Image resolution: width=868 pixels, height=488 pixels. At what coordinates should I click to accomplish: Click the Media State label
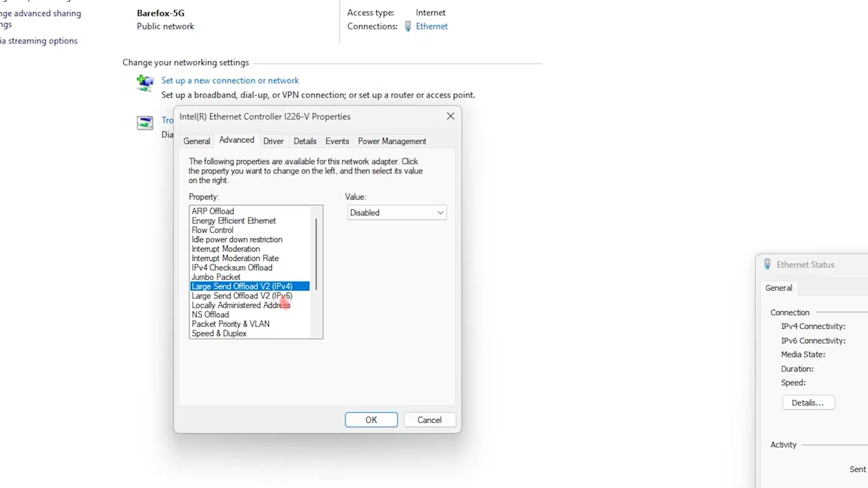803,355
